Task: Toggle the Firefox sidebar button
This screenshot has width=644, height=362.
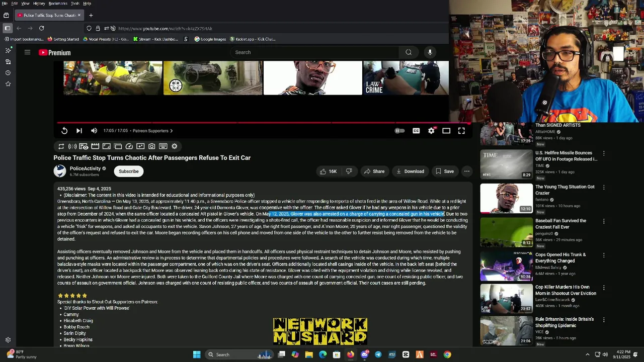Action: click(7, 28)
